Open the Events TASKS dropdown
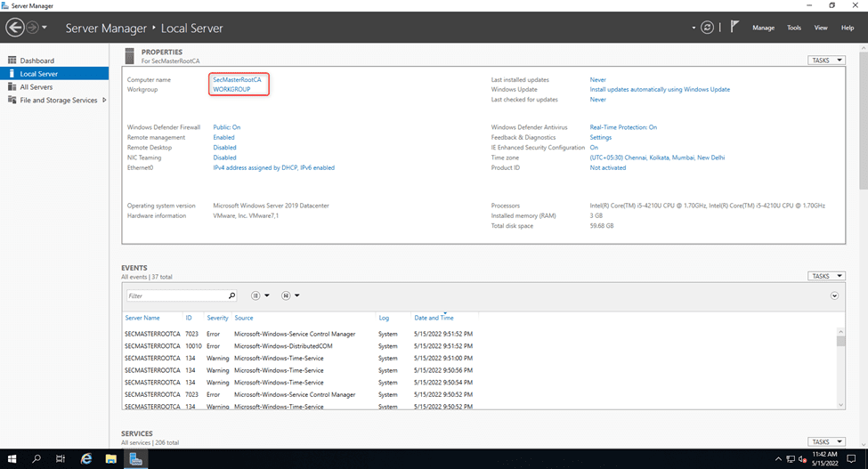Image resolution: width=868 pixels, height=469 pixels. pyautogui.click(x=826, y=276)
